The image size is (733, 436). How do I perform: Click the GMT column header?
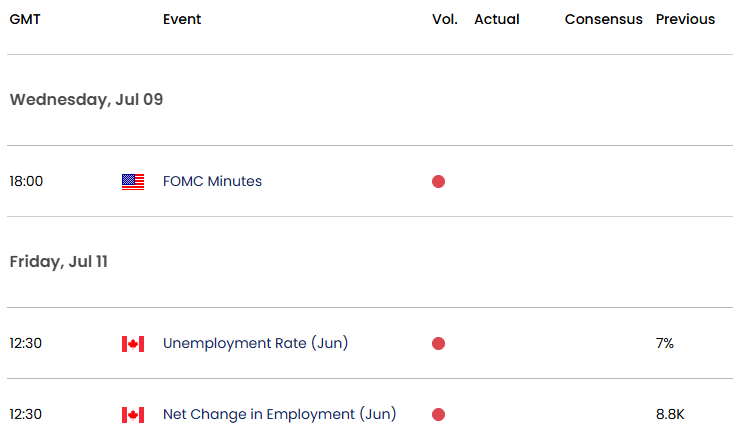[x=25, y=19]
